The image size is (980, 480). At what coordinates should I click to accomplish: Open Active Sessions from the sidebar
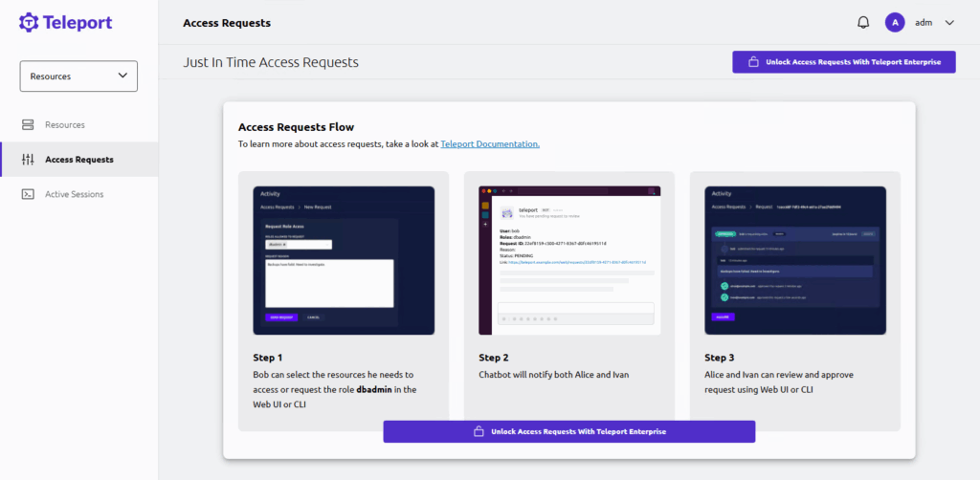(74, 194)
